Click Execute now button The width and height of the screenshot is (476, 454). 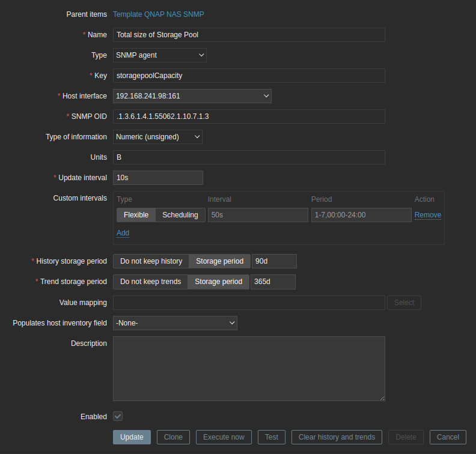(224, 437)
